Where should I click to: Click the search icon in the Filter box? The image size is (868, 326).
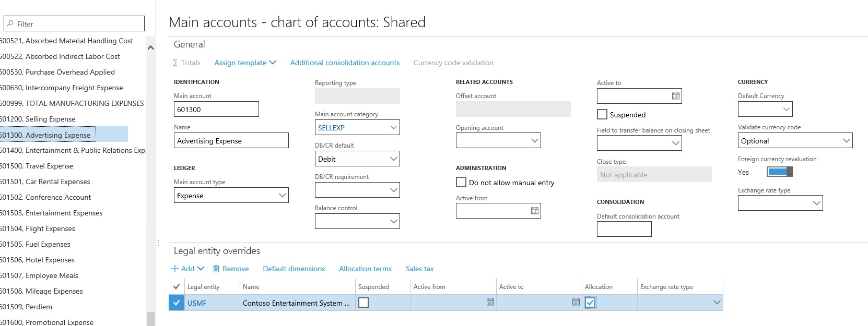10,24
